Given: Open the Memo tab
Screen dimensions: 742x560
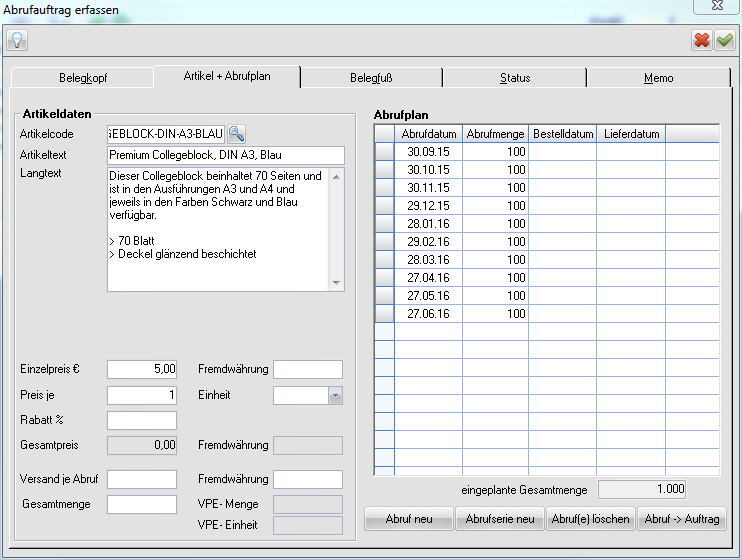Looking at the screenshot, I should point(658,78).
